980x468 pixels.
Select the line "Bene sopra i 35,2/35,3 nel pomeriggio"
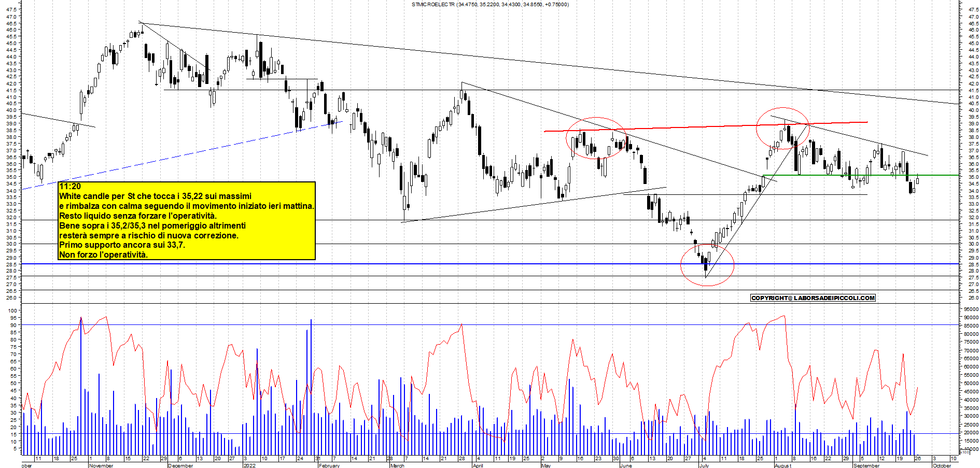click(x=152, y=226)
